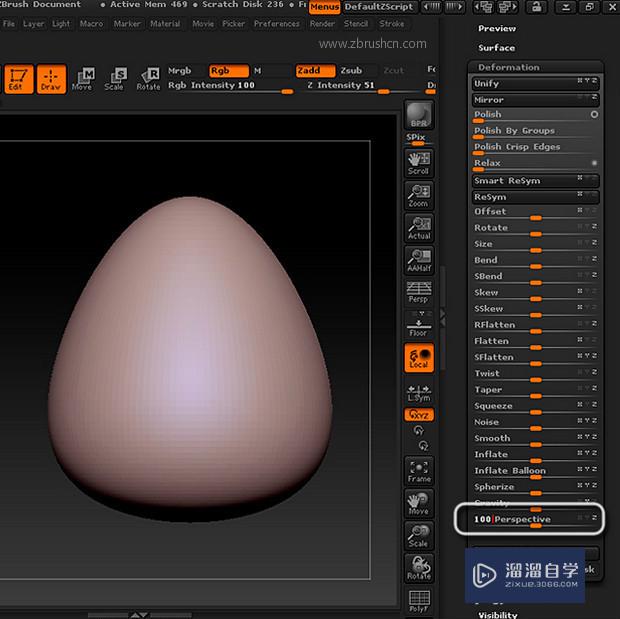The image size is (620, 619).
Task: Toggle Local transformation mode off
Action: pyautogui.click(x=419, y=358)
